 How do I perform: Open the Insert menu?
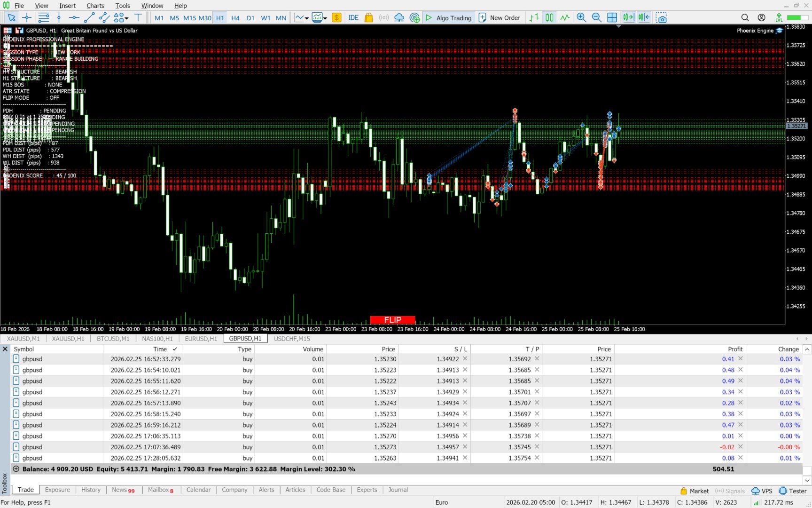pyautogui.click(x=67, y=6)
